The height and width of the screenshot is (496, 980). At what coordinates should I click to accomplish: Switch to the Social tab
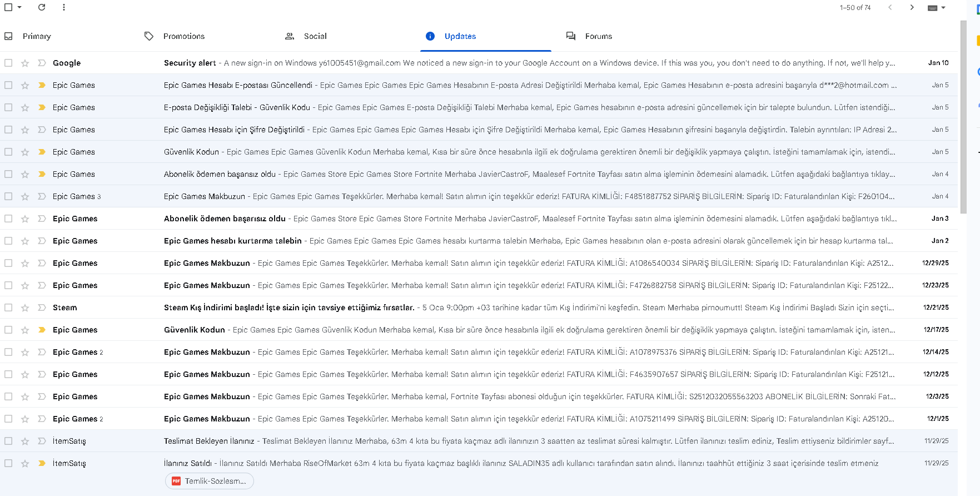coord(306,36)
